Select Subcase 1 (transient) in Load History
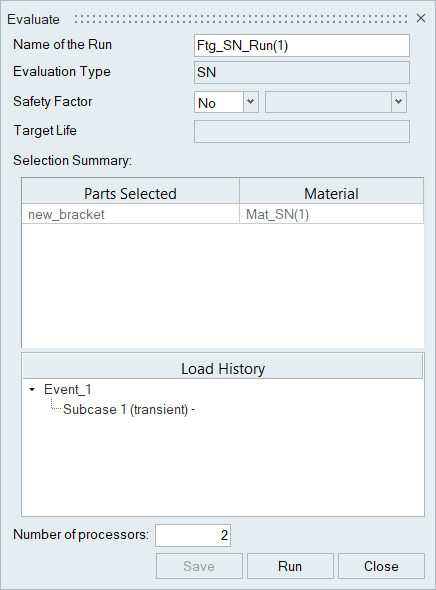This screenshot has height=590, width=436. [129, 409]
